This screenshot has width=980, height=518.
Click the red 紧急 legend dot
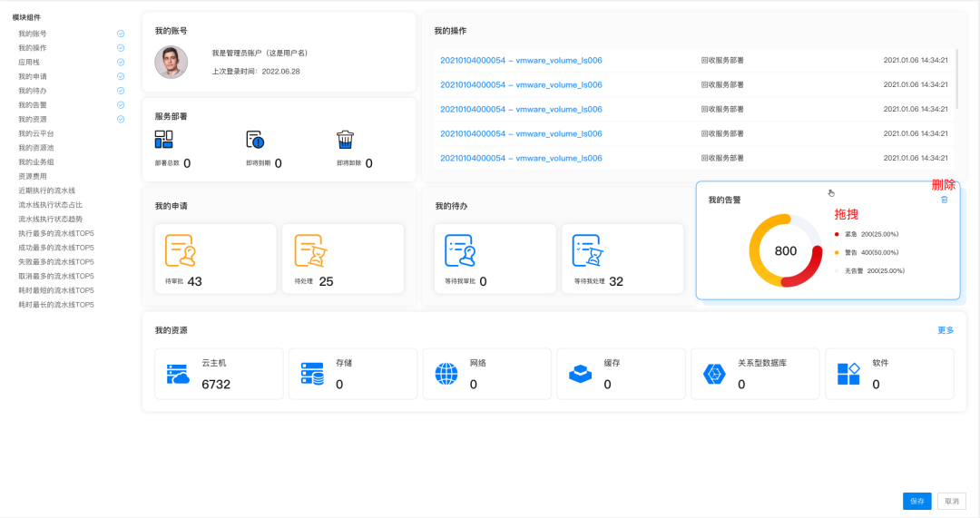837,234
